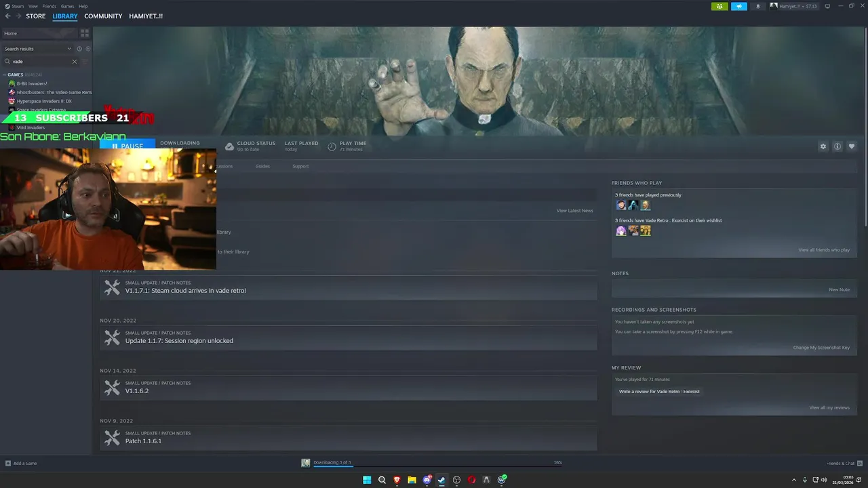Pause the current download

[127, 146]
